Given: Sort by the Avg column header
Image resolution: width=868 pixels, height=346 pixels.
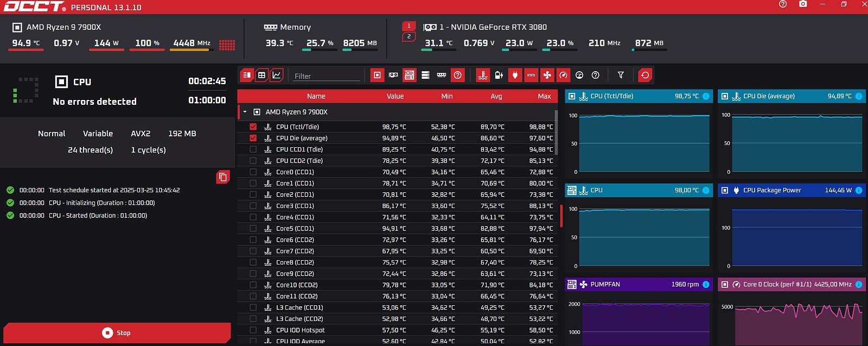Looking at the screenshot, I should 496,96.
